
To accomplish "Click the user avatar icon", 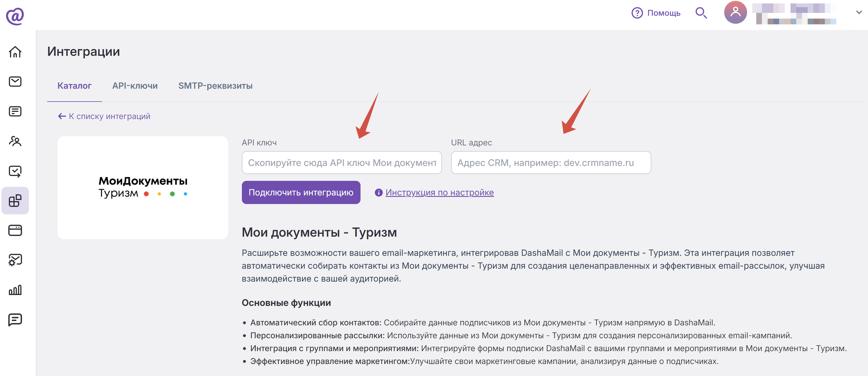I will 735,13.
